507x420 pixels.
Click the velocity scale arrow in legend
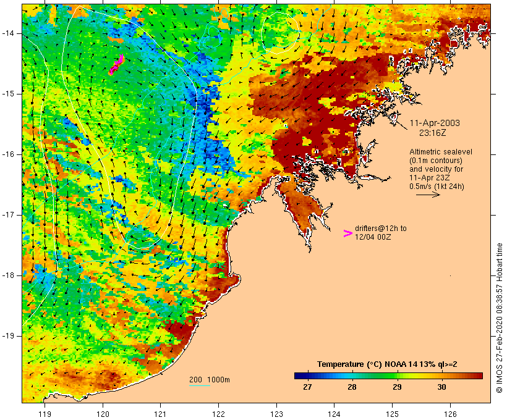(428, 195)
